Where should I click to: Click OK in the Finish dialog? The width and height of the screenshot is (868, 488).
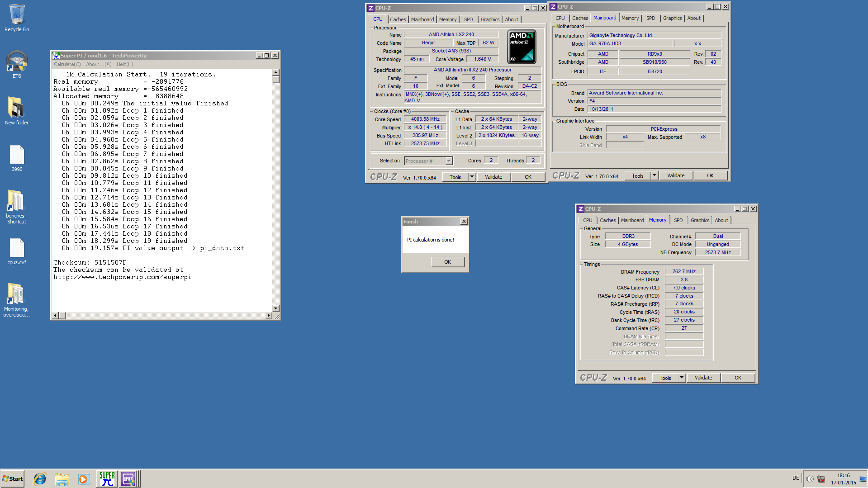(447, 262)
